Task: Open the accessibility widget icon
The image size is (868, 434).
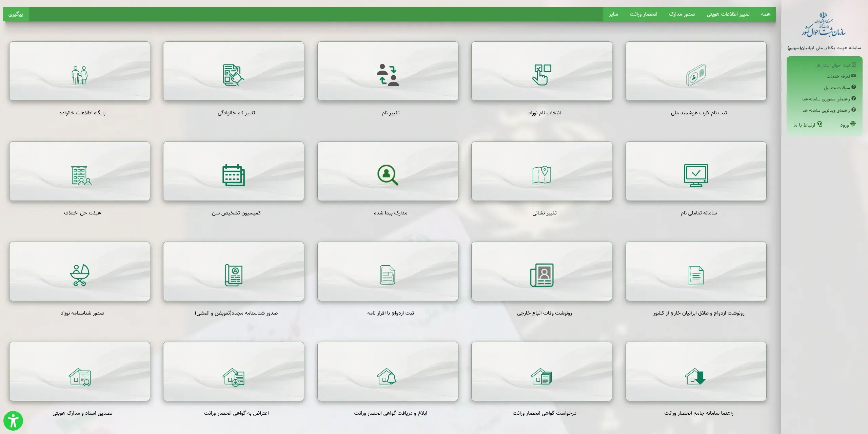Action: (13, 421)
